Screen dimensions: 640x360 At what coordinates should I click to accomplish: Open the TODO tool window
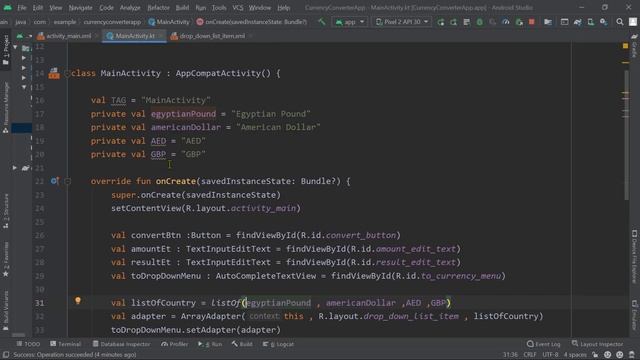(28, 344)
